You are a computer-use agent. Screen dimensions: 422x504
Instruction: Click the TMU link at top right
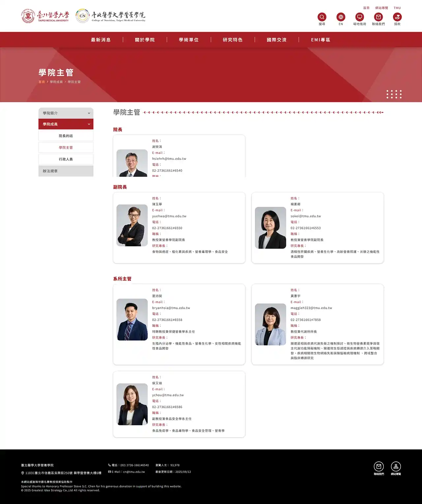pyautogui.click(x=397, y=8)
